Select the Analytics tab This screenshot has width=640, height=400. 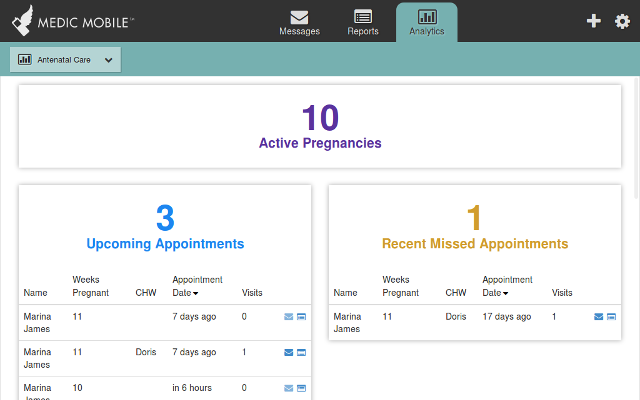pos(427,22)
